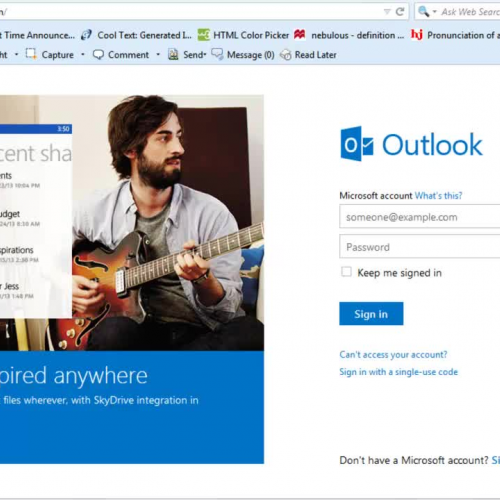
Task: Open the search engine dropdown arrow
Action: click(434, 12)
